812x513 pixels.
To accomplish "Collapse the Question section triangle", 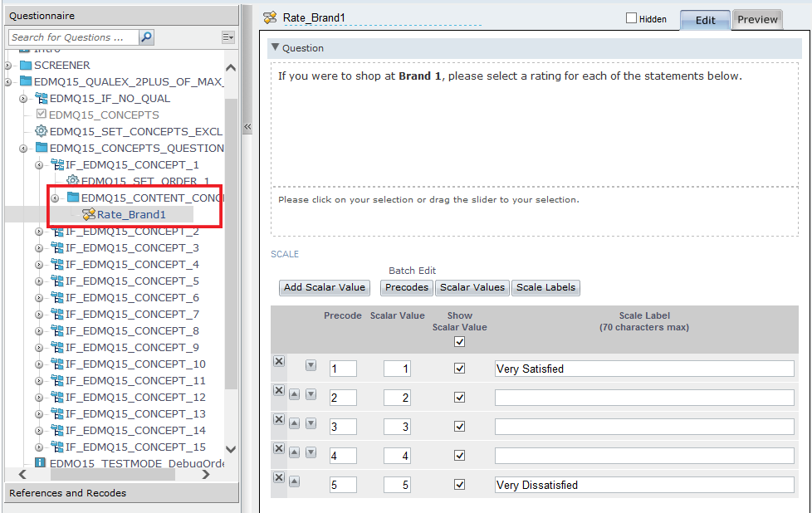I will click(x=275, y=47).
